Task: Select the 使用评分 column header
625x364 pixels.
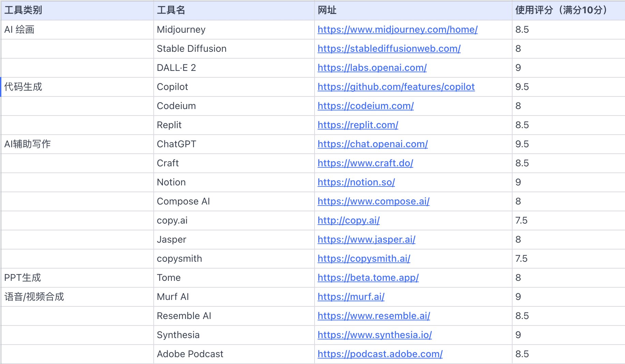Action: point(568,11)
